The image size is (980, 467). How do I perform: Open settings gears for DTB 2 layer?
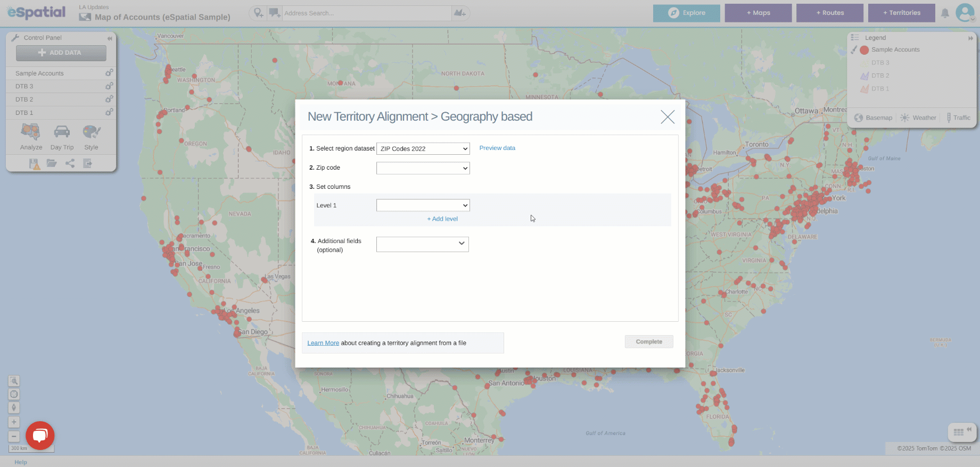click(109, 99)
